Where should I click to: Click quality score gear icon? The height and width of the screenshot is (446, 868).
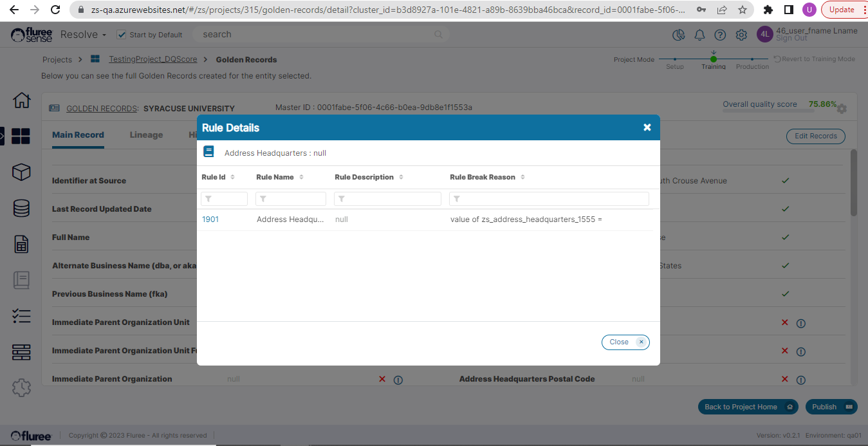pos(842,109)
